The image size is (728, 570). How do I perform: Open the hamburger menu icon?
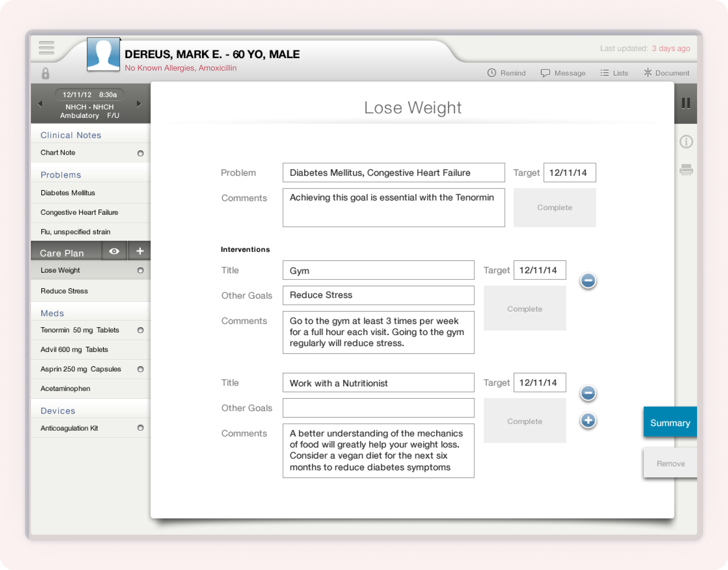pyautogui.click(x=47, y=48)
